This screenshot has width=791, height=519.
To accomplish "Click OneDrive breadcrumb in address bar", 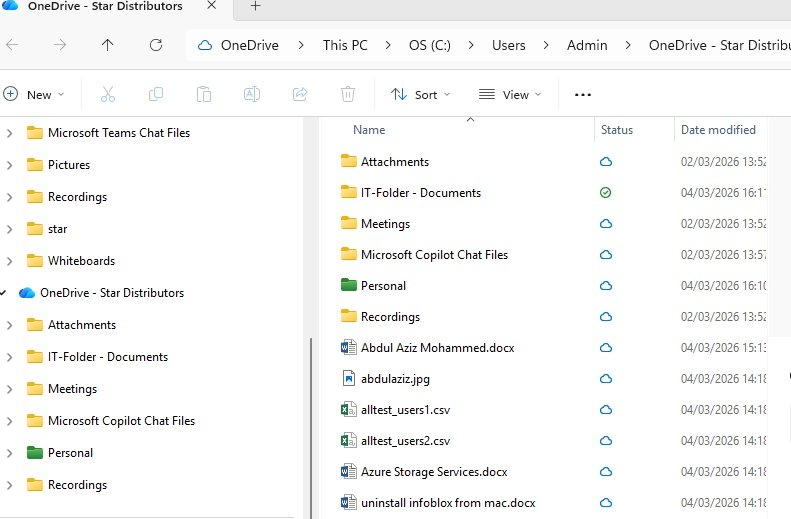I will (250, 45).
